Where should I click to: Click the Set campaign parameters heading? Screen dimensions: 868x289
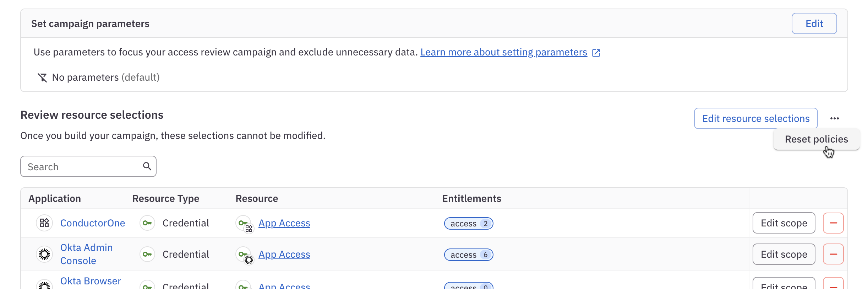coord(90,23)
